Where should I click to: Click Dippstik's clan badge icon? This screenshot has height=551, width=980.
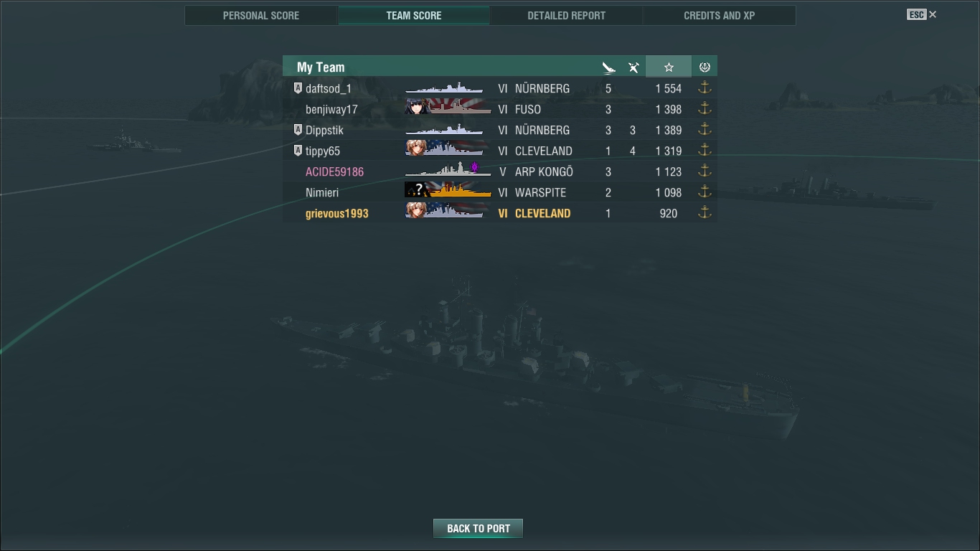(298, 130)
